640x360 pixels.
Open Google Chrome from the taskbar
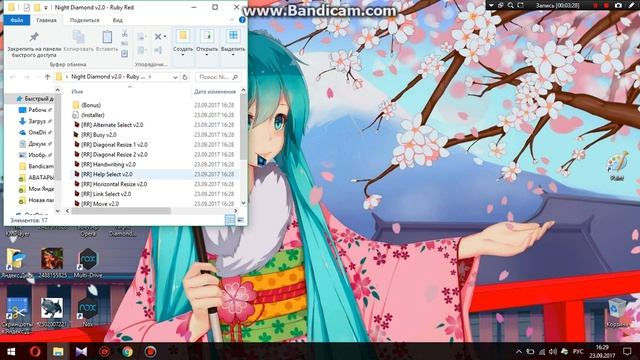click(x=127, y=351)
